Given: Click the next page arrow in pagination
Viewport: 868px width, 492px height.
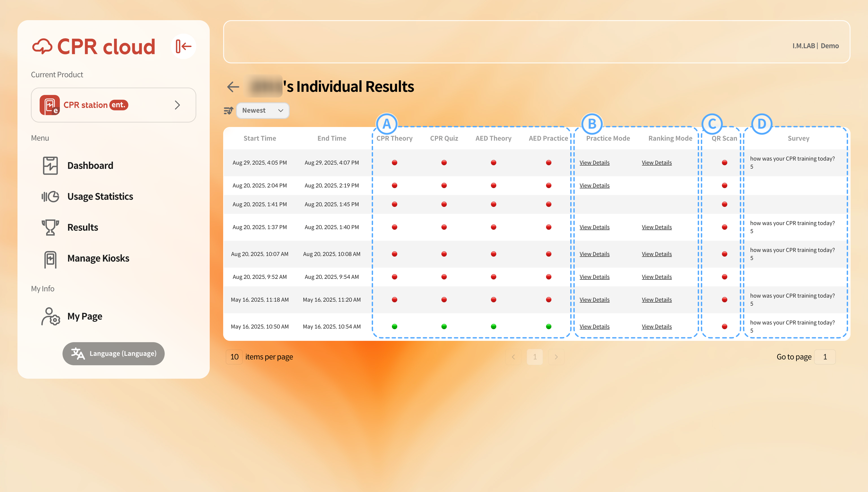Looking at the screenshot, I should click(x=556, y=357).
